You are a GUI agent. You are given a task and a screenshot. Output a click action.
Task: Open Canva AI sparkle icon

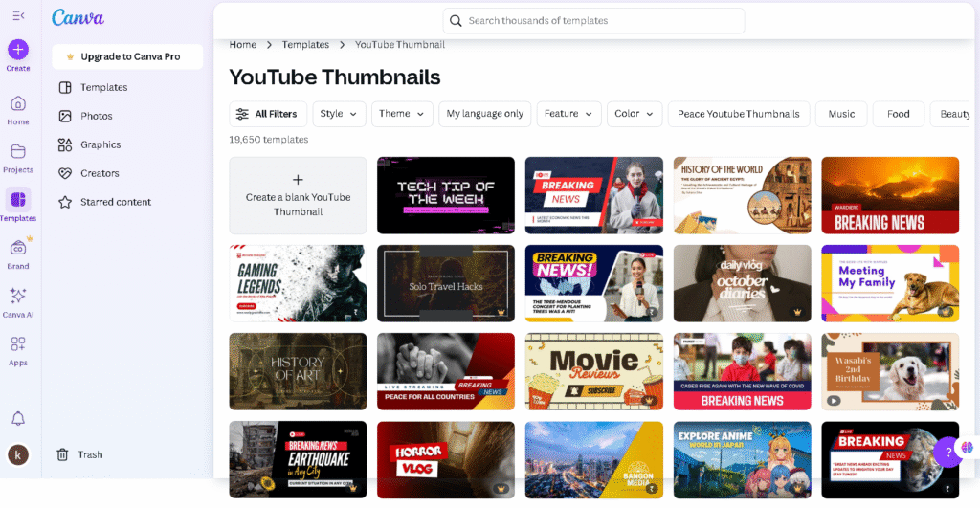tap(18, 296)
